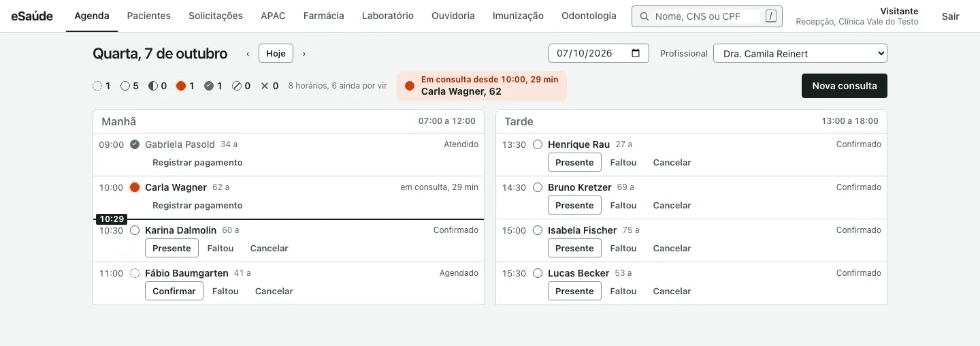Click Henrique Rau's status circle
This screenshot has width=980, height=346.
click(x=538, y=144)
